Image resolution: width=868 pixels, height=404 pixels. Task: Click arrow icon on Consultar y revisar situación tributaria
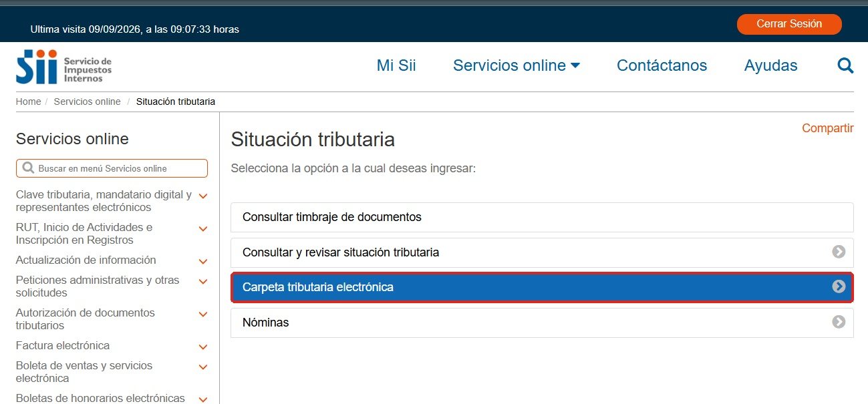pos(839,252)
